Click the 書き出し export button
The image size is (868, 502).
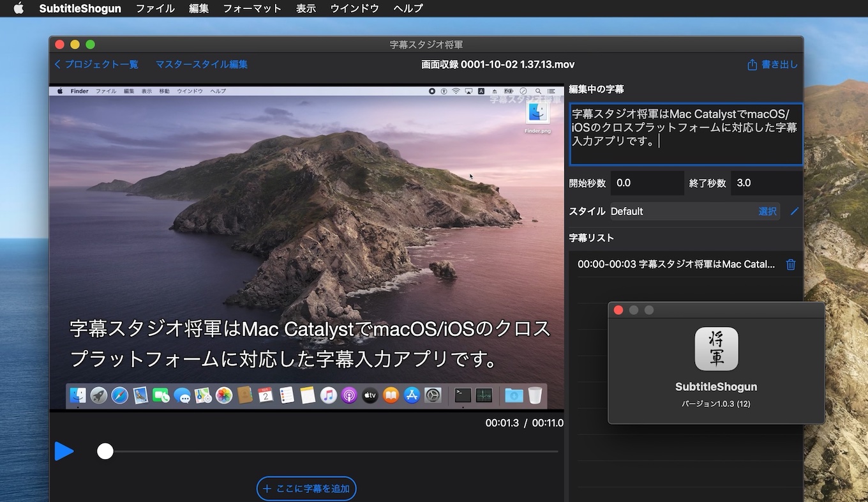coord(779,65)
